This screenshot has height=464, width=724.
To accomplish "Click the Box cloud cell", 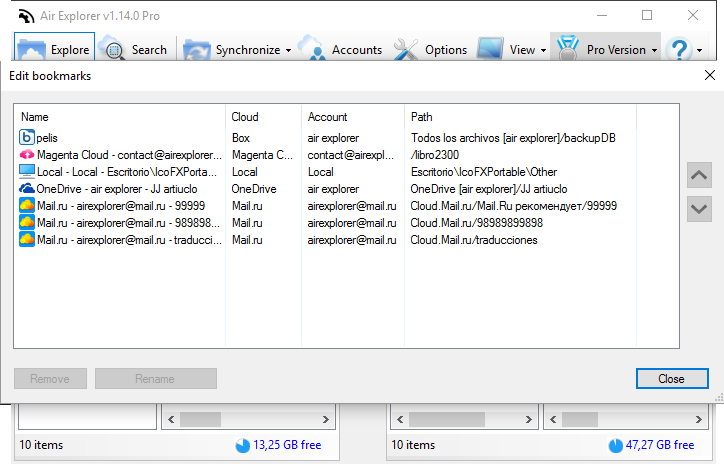I will tap(241, 138).
